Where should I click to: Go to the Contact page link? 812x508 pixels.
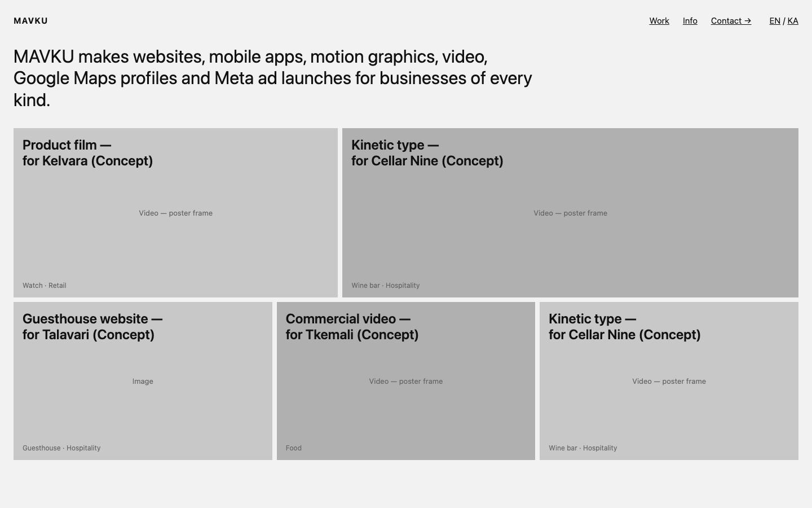(x=731, y=21)
